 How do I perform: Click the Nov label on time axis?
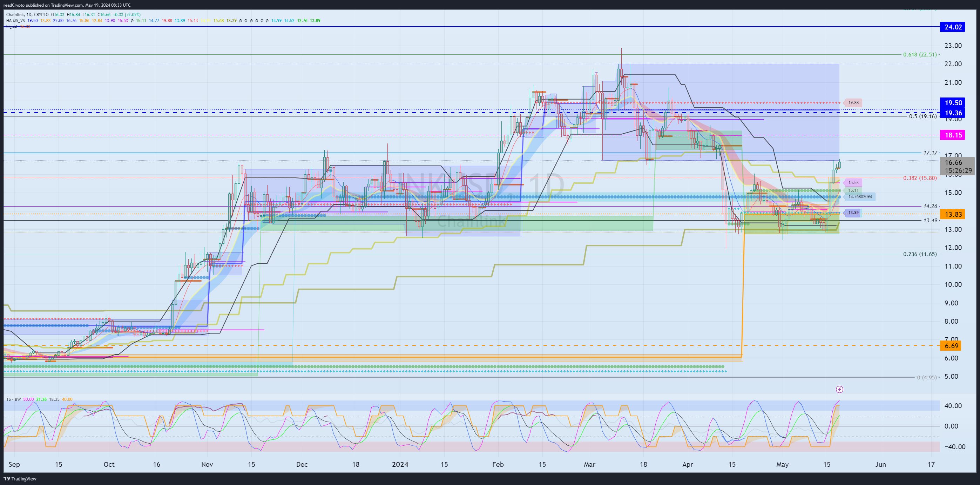coord(207,464)
